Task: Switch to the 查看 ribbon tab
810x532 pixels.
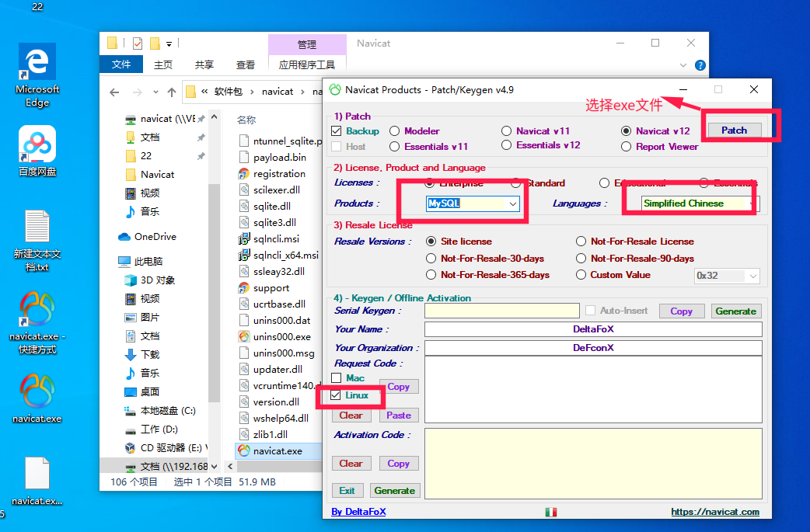Action: click(246, 64)
